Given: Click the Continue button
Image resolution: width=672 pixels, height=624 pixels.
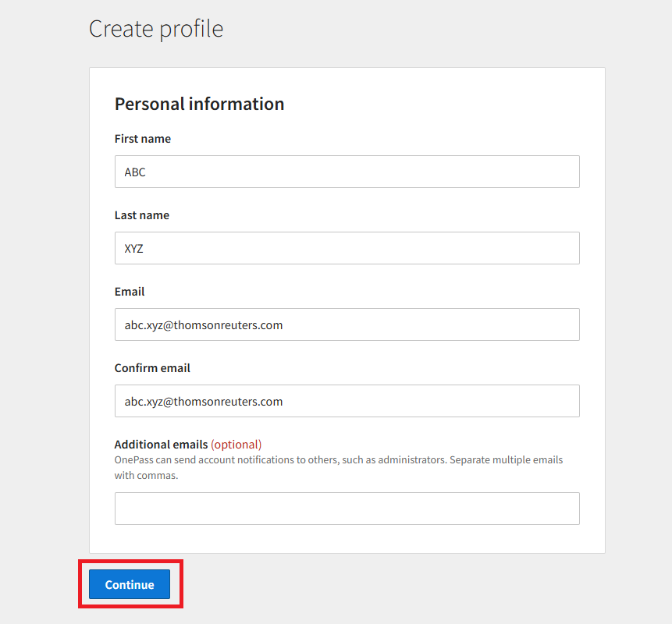Looking at the screenshot, I should tap(130, 584).
